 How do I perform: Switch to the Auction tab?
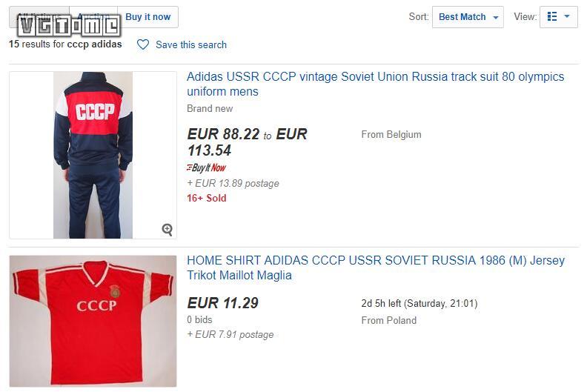click(93, 17)
